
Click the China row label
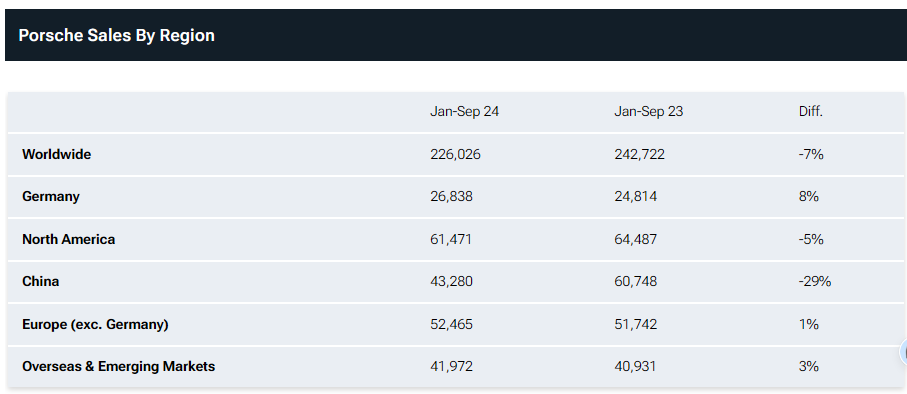tap(40, 282)
